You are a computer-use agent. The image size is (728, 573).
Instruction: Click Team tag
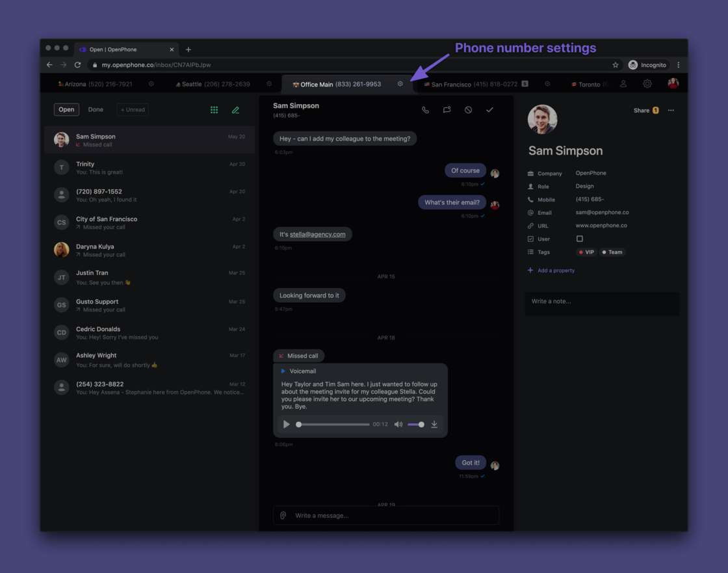tap(612, 252)
